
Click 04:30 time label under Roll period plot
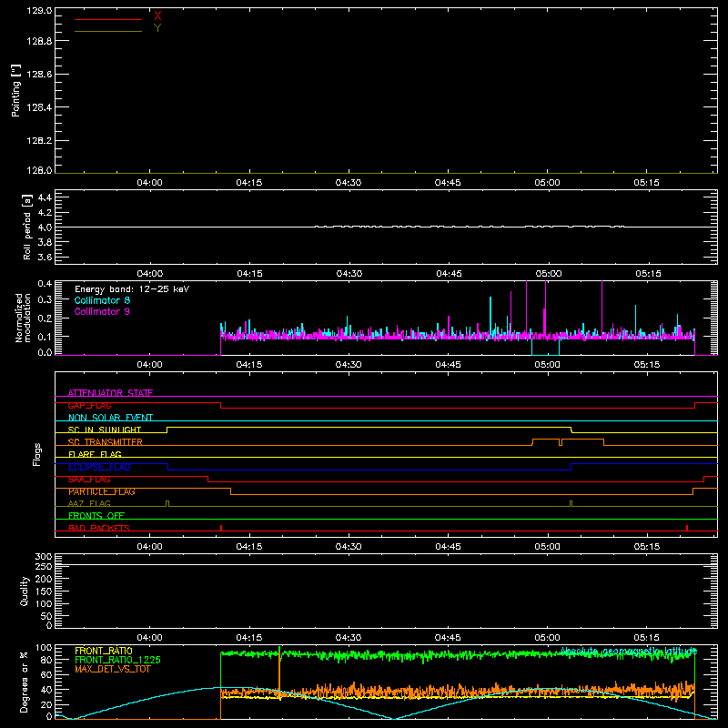coord(349,274)
